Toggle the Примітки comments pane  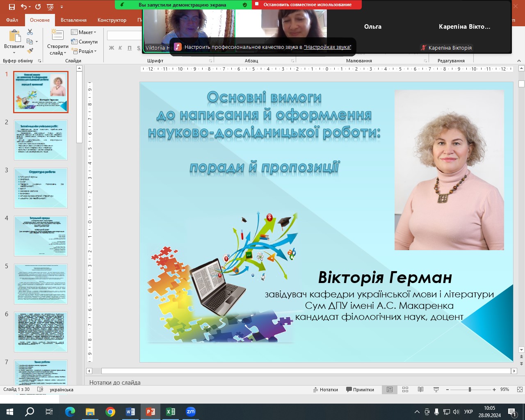point(360,390)
